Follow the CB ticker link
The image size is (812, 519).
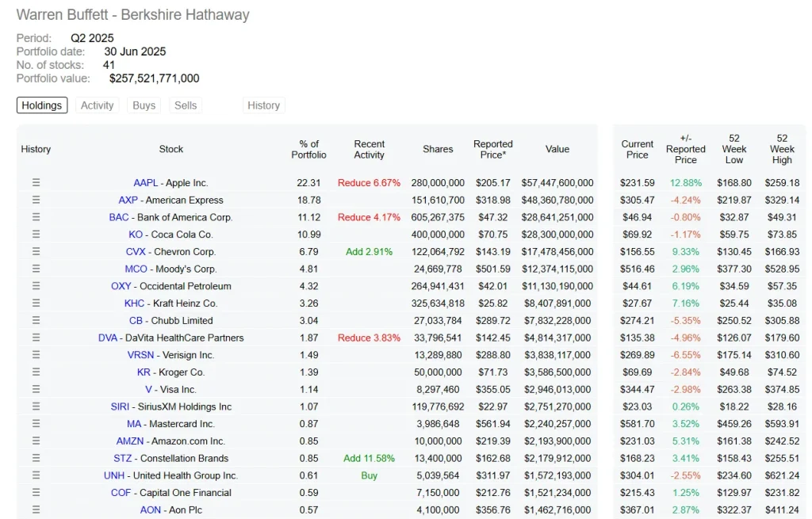(136, 320)
